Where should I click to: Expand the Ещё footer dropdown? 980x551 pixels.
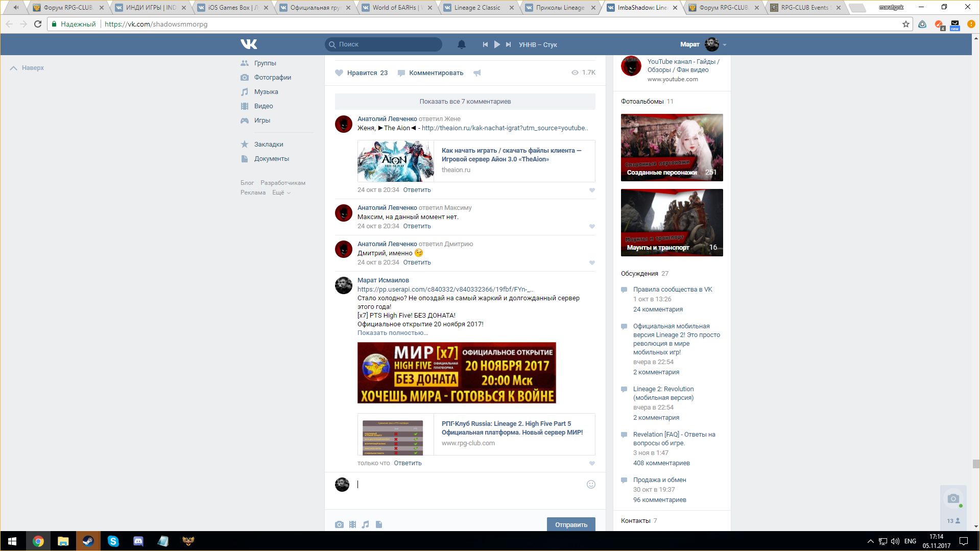[281, 193]
